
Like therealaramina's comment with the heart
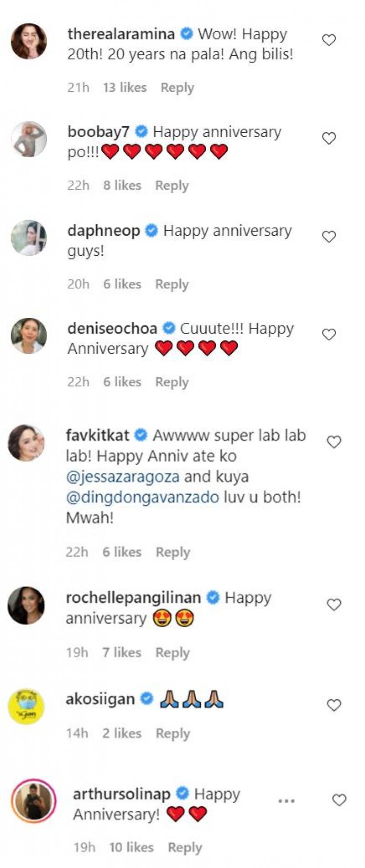[x=329, y=40]
